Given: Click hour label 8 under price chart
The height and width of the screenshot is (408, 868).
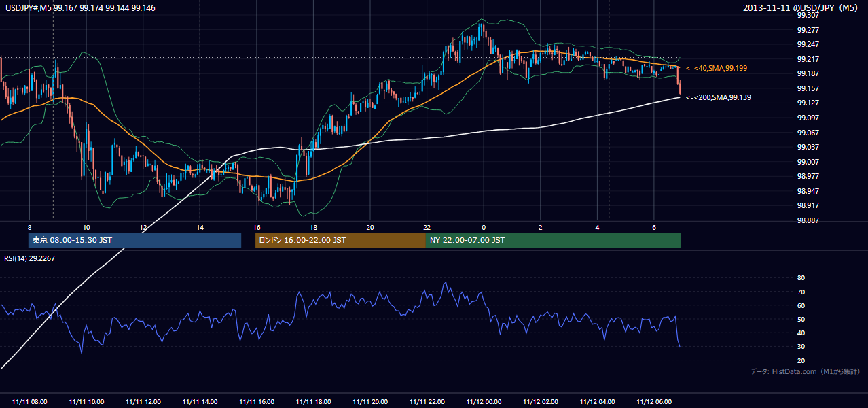Looking at the screenshot, I should (29, 227).
